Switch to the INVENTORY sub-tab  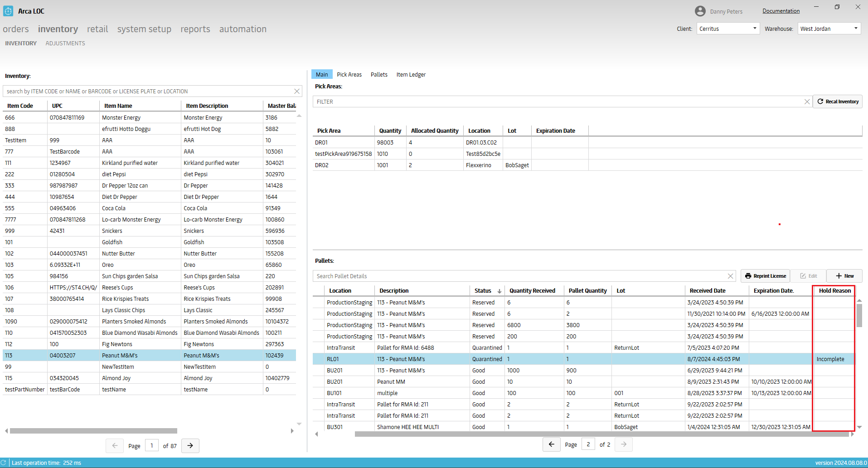coord(21,43)
